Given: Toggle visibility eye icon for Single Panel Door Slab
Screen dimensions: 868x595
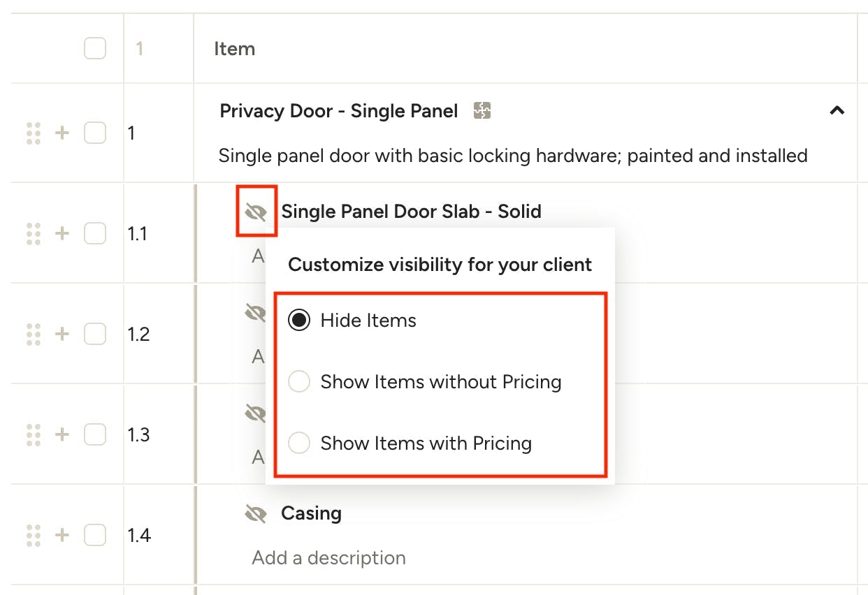Looking at the screenshot, I should 256,212.
